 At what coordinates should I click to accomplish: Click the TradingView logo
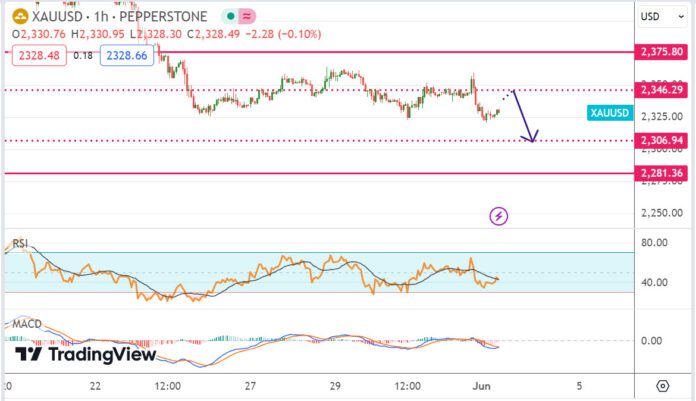(x=87, y=354)
